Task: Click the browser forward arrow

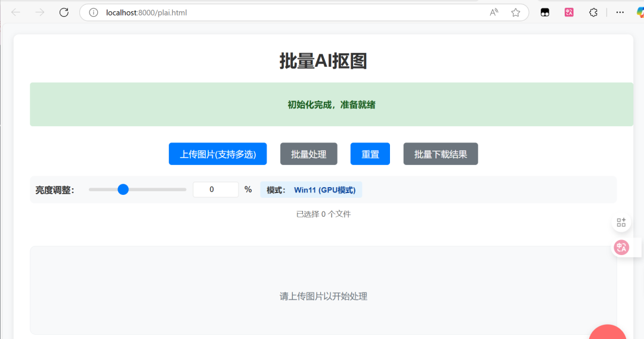Action: click(x=40, y=13)
